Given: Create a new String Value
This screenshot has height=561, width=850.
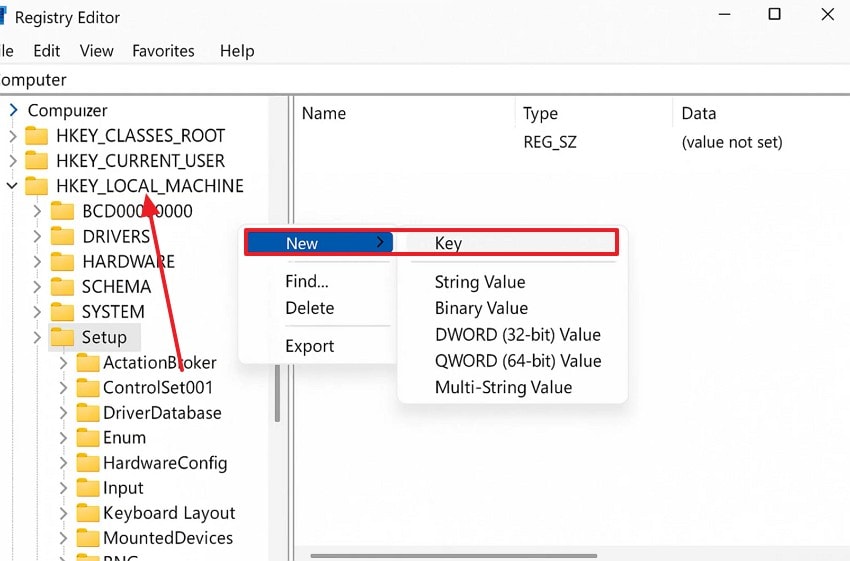Looking at the screenshot, I should [480, 282].
